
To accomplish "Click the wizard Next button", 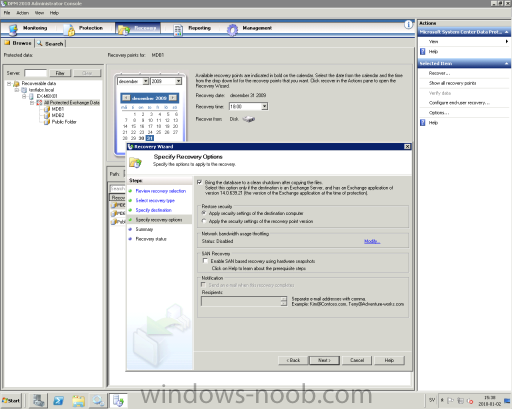I will coord(324,360).
